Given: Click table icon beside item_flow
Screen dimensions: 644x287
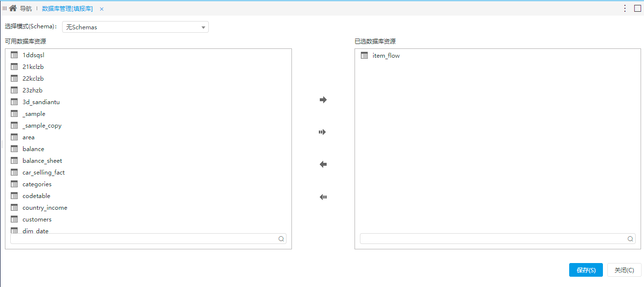Looking at the screenshot, I should (364, 56).
